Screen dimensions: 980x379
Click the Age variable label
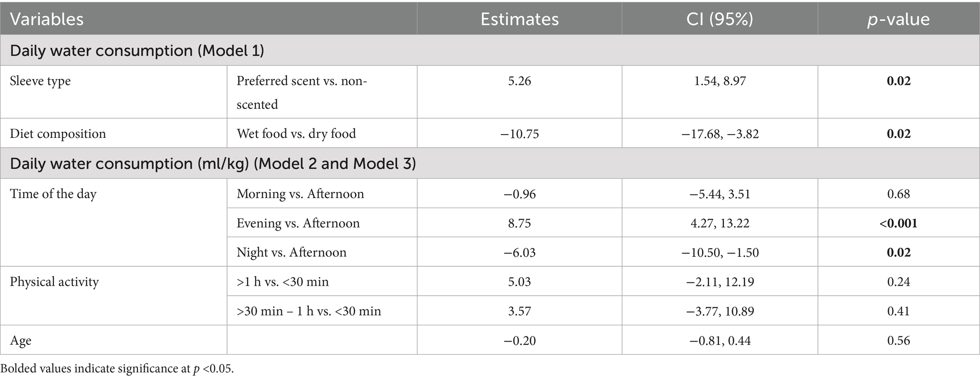pyautogui.click(x=21, y=341)
